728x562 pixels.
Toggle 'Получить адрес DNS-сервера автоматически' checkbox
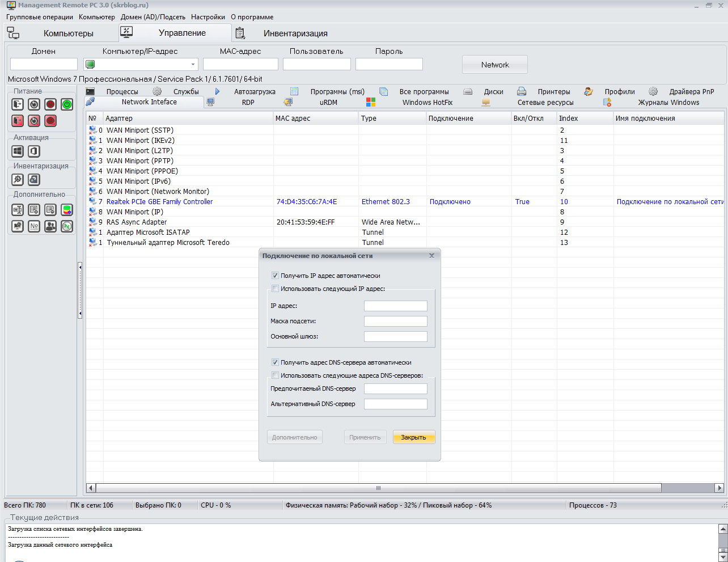coord(275,362)
